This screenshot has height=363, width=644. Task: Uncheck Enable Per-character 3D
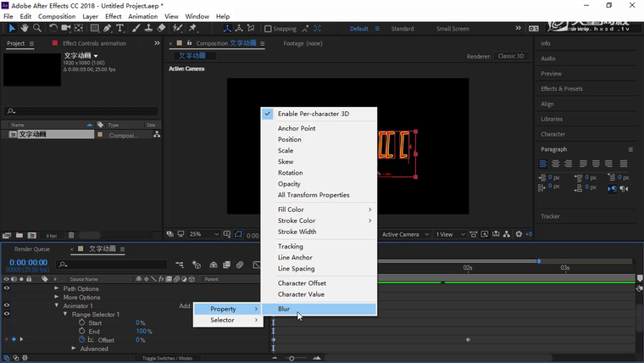313,114
